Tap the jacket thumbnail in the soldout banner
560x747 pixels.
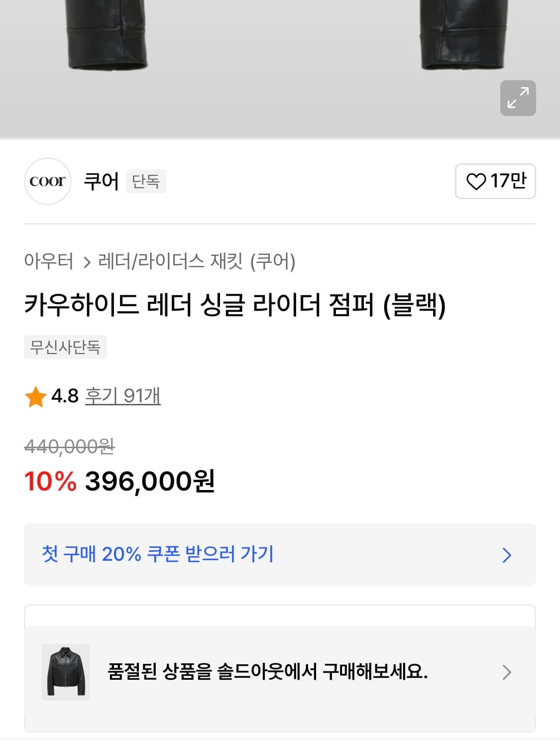(66, 672)
